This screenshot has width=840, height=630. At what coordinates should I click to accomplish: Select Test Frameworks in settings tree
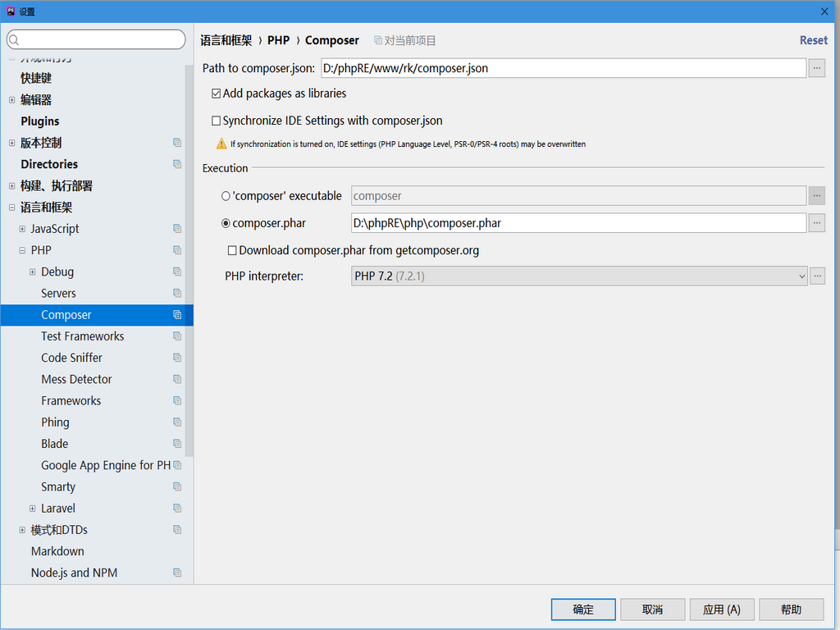83,336
